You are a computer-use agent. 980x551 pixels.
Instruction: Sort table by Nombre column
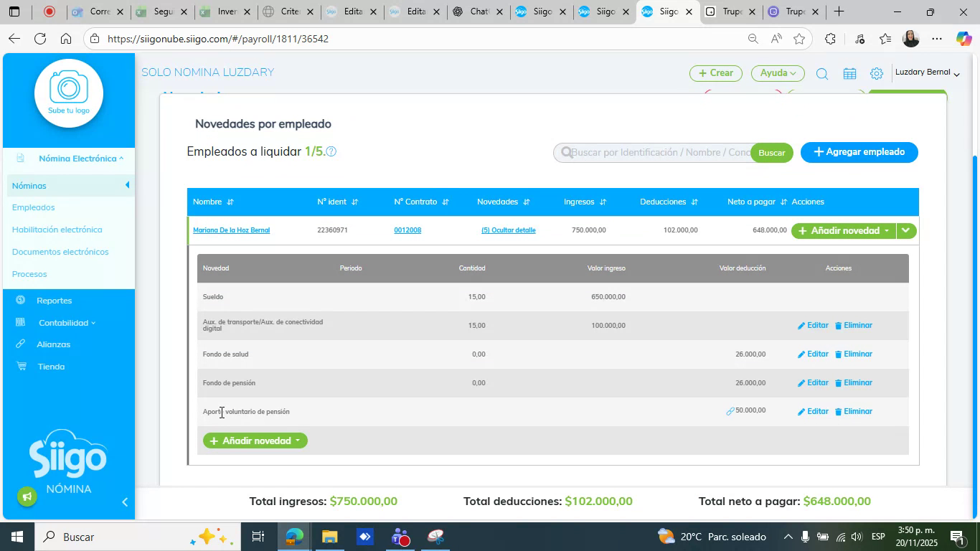click(230, 202)
